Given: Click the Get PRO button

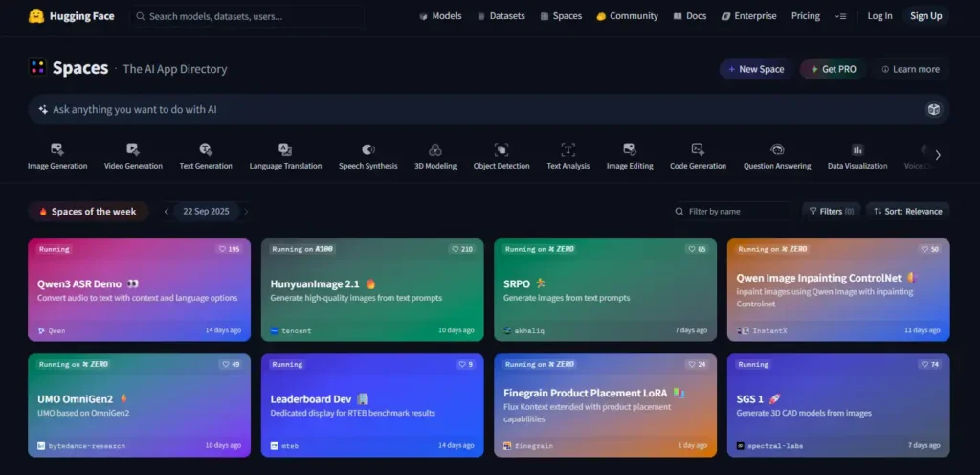Looking at the screenshot, I should coord(834,69).
